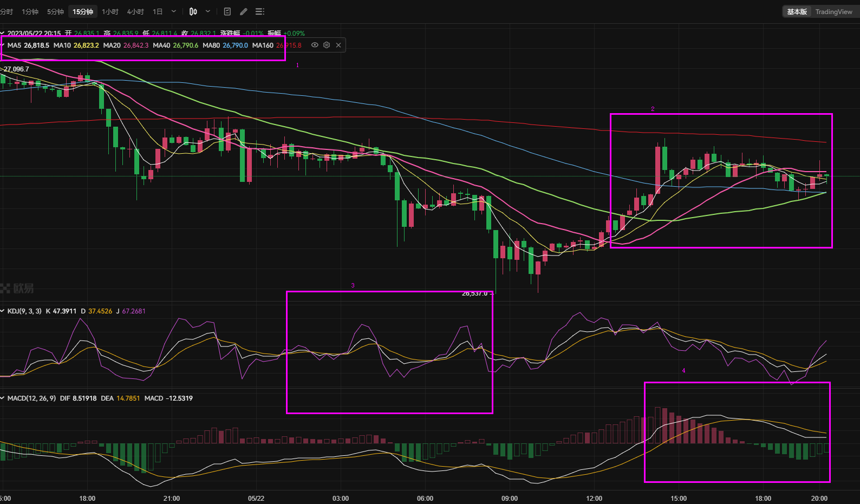Select the 15分钟 timeframe tab
860x504 pixels.
coord(83,11)
